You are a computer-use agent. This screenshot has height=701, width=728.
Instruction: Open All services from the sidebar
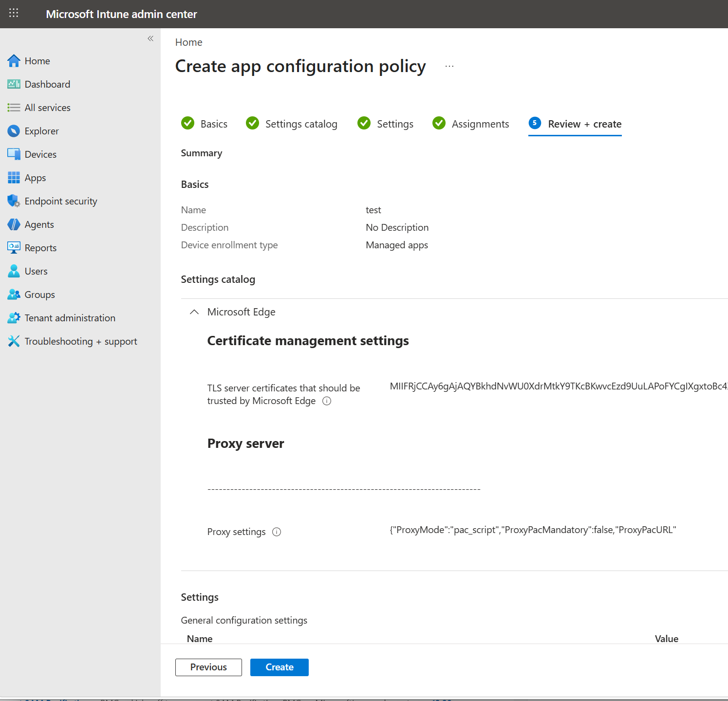[x=48, y=108]
